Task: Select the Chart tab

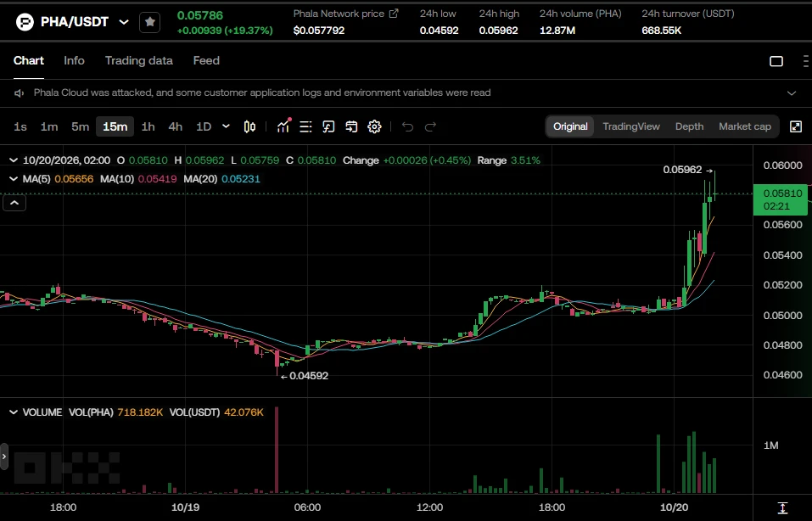Action: (x=29, y=60)
